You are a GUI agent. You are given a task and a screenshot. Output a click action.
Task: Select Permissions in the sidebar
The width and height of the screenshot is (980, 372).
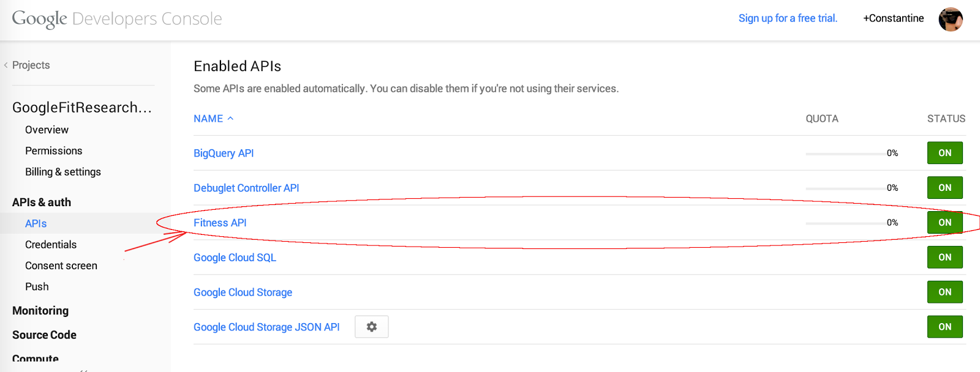click(53, 150)
